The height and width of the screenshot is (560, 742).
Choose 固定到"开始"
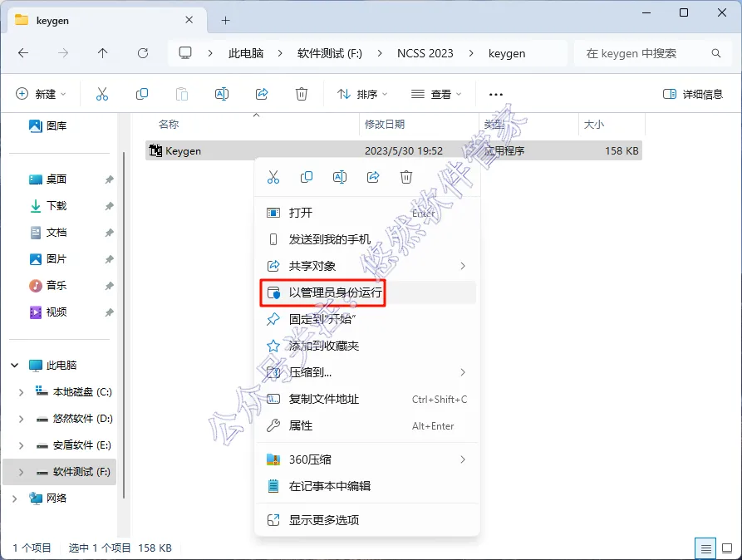367,320
